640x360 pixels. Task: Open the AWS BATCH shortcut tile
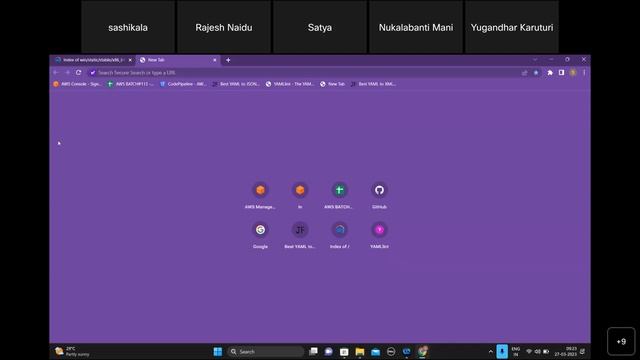pyautogui.click(x=339, y=195)
